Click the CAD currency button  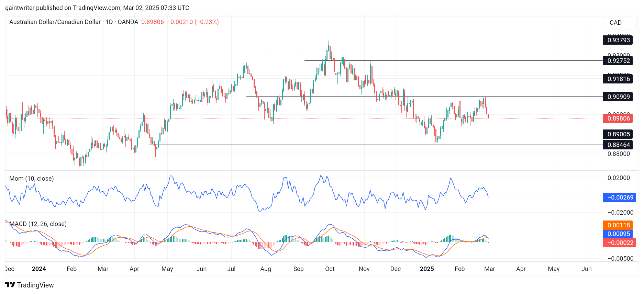[x=620, y=23]
